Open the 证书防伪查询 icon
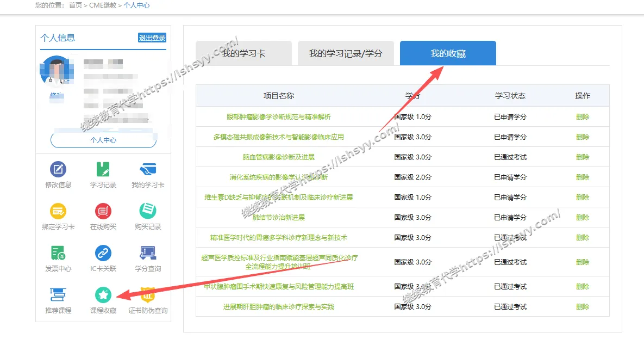Image resolution: width=644 pixels, height=345 pixels. point(148,295)
